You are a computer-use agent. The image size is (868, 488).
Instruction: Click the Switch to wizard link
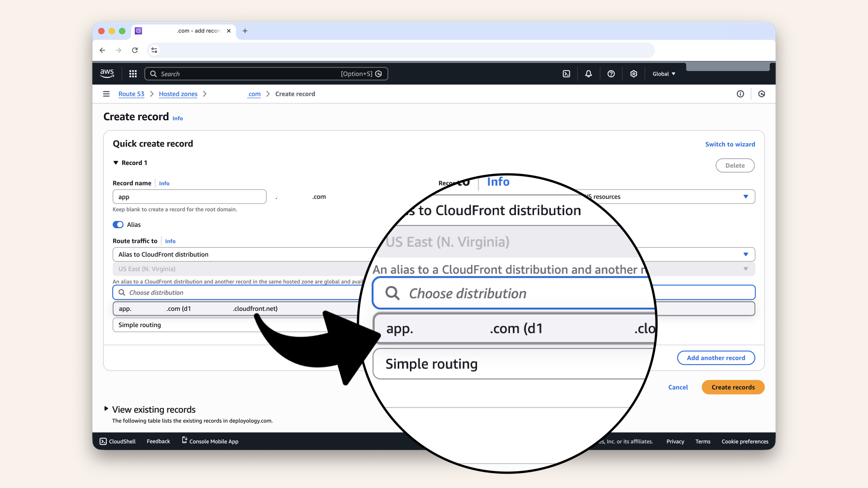[x=730, y=144]
